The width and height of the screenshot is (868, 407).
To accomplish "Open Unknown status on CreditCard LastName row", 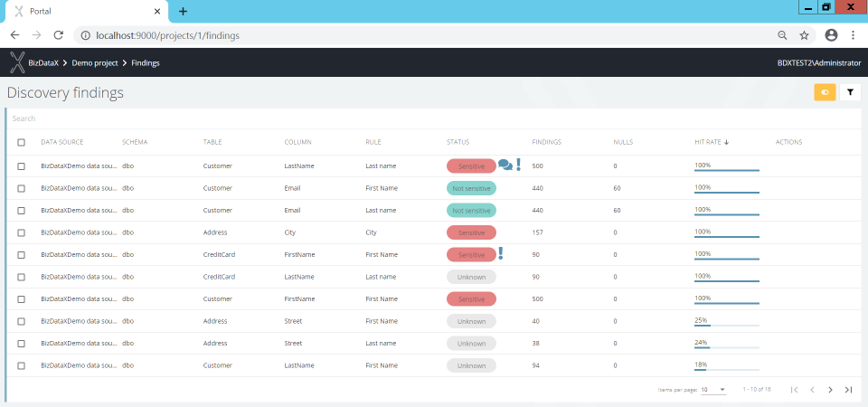I will click(472, 277).
